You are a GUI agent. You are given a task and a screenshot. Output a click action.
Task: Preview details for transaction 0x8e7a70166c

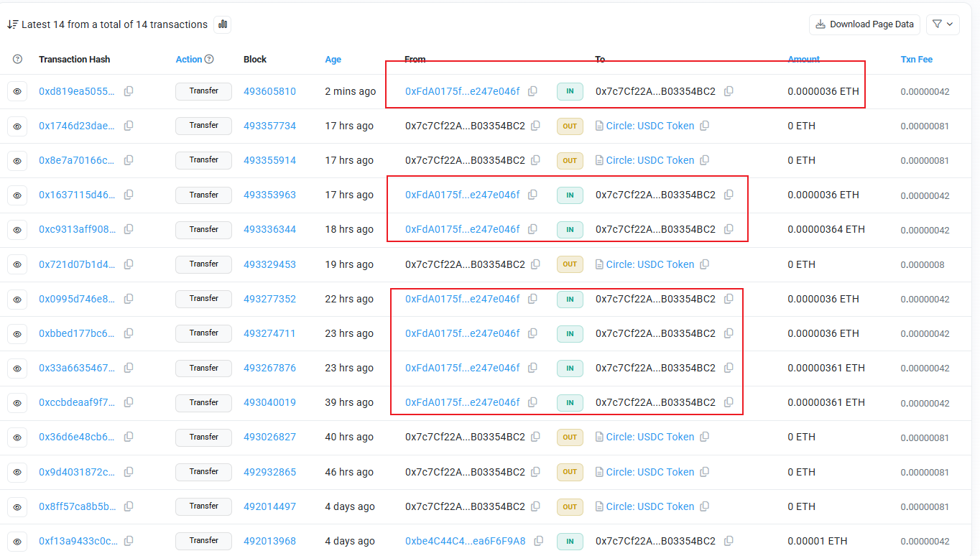click(x=18, y=160)
